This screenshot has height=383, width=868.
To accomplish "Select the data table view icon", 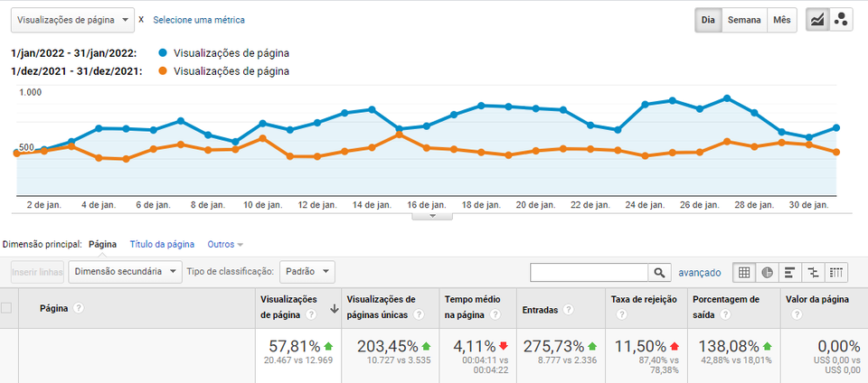I will (x=744, y=273).
